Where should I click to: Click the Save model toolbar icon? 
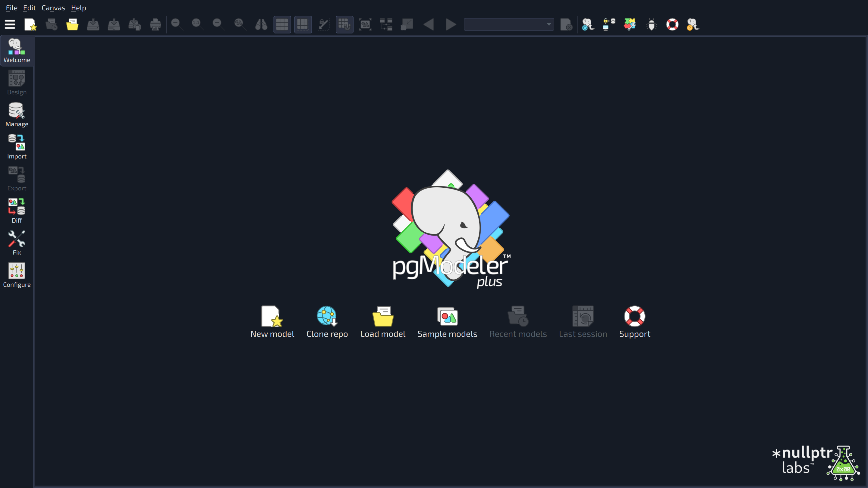[x=93, y=24]
